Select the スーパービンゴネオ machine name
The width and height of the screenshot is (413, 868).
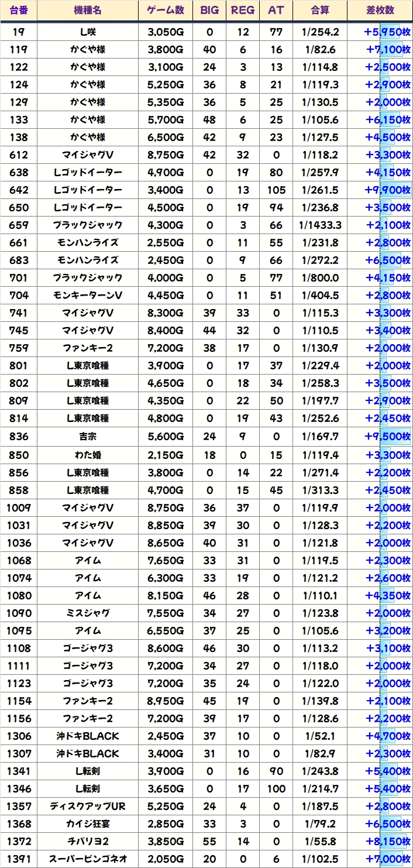coord(88,859)
